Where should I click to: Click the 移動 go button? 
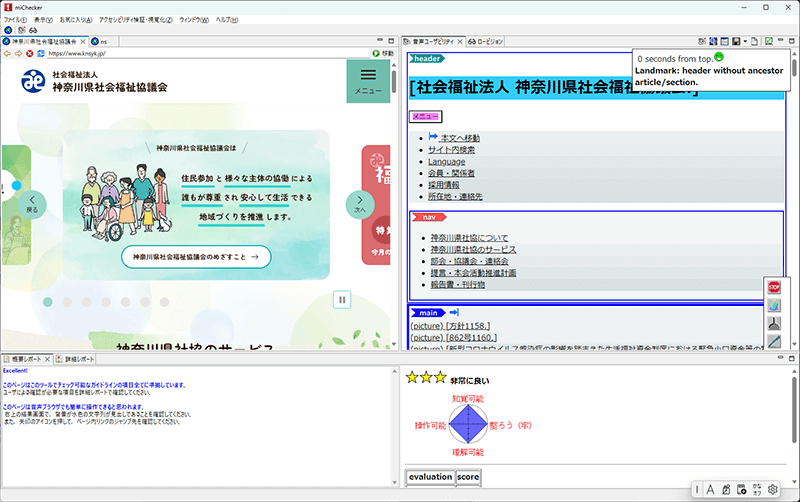coord(383,54)
